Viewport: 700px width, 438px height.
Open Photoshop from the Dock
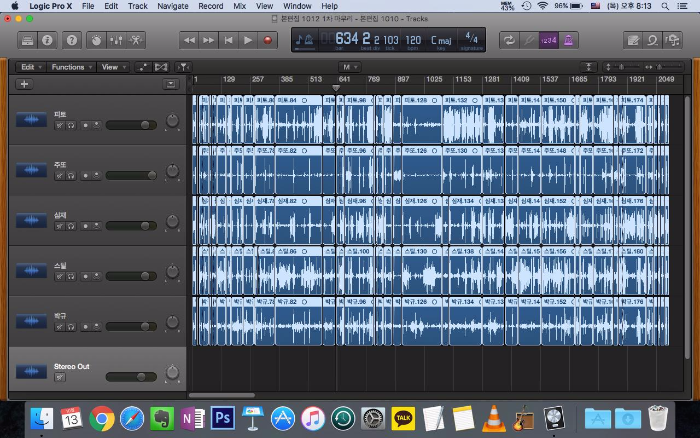(222, 419)
